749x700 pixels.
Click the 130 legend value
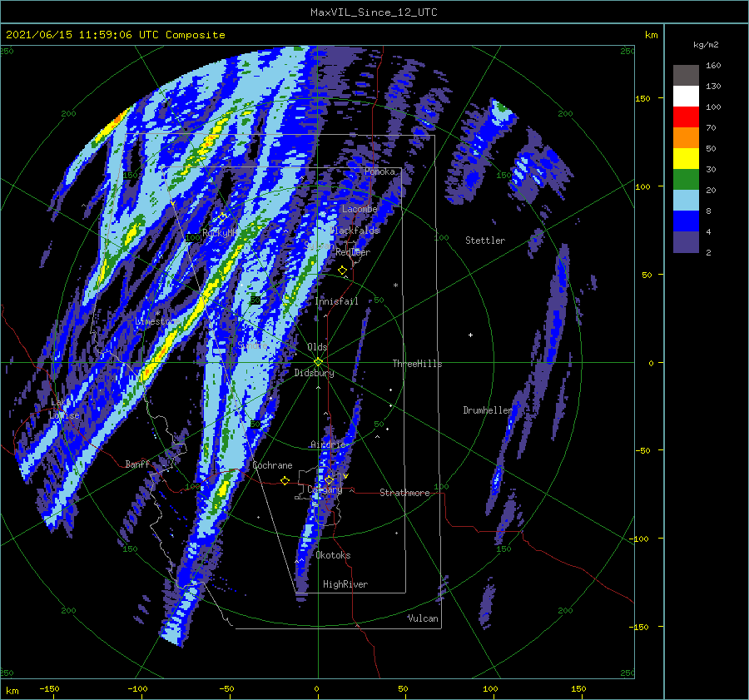[713, 87]
